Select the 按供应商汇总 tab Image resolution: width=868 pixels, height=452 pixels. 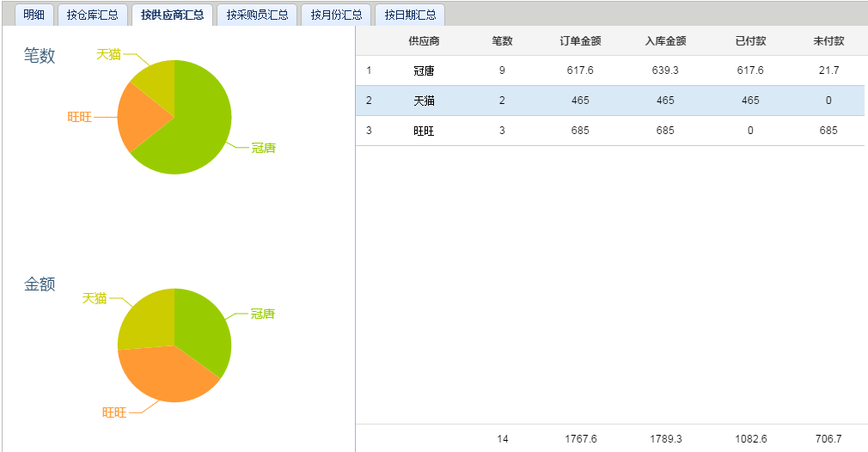172,15
